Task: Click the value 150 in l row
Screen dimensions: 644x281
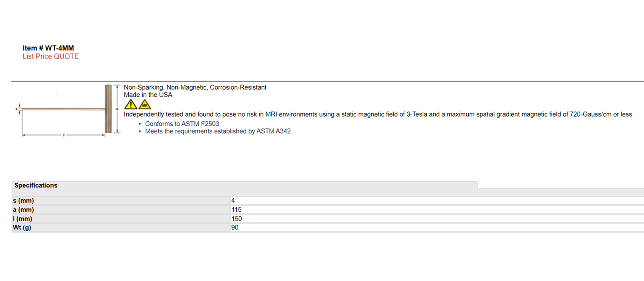Action: (x=236, y=219)
